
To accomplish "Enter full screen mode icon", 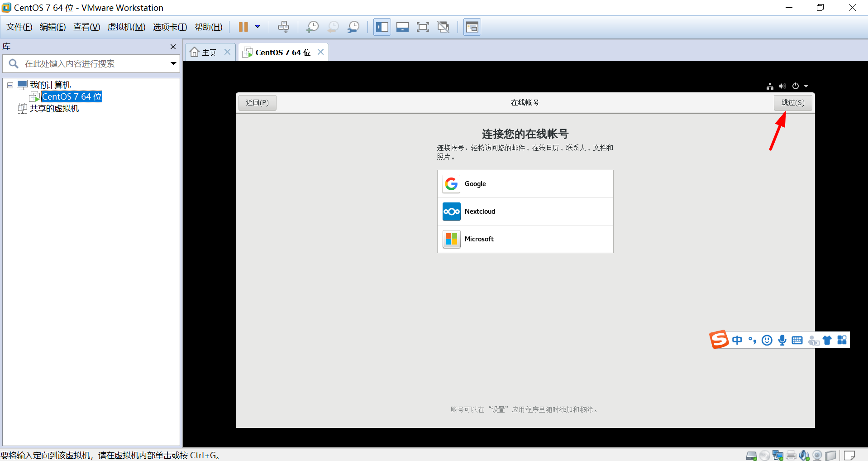I will tap(423, 27).
